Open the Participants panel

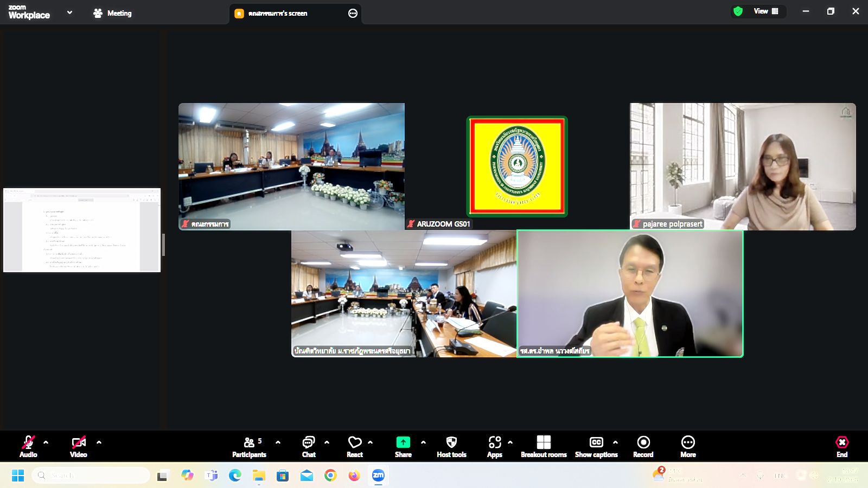tap(250, 447)
